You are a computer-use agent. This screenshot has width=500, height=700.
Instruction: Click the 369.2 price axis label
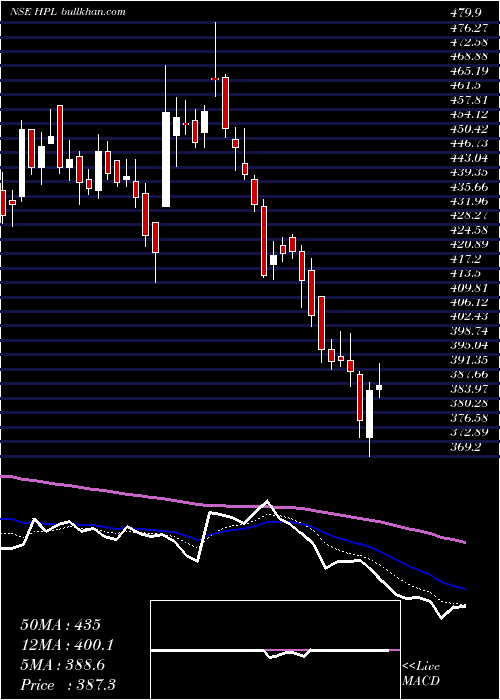point(466,446)
